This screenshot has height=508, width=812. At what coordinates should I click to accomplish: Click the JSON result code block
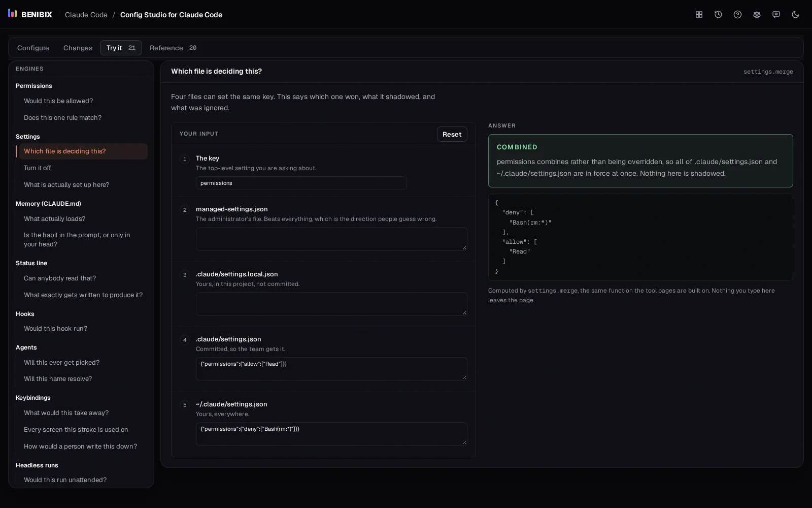640,237
